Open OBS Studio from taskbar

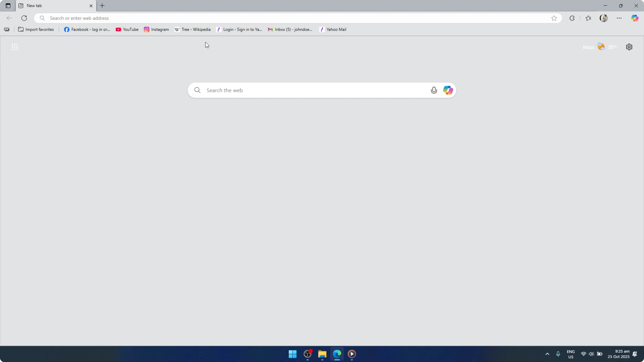(x=307, y=354)
